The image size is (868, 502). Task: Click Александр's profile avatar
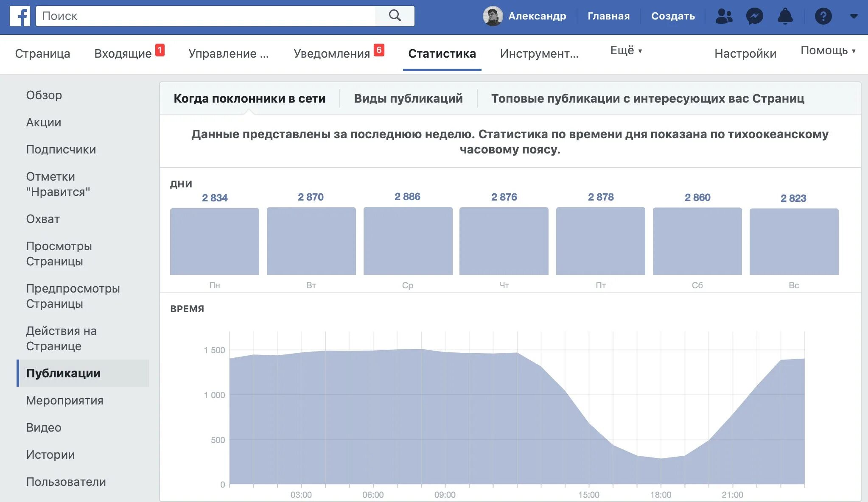493,16
